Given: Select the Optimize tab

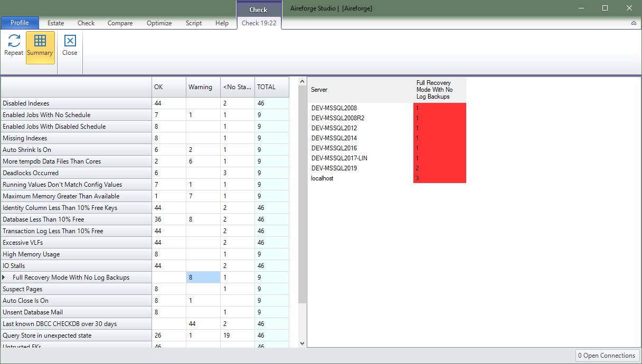Looking at the screenshot, I should [159, 23].
